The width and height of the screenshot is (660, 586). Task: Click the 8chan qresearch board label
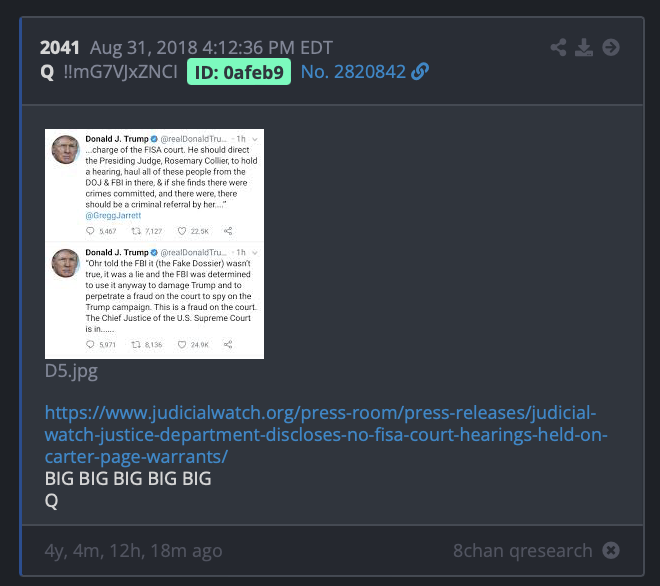[x=522, y=550]
